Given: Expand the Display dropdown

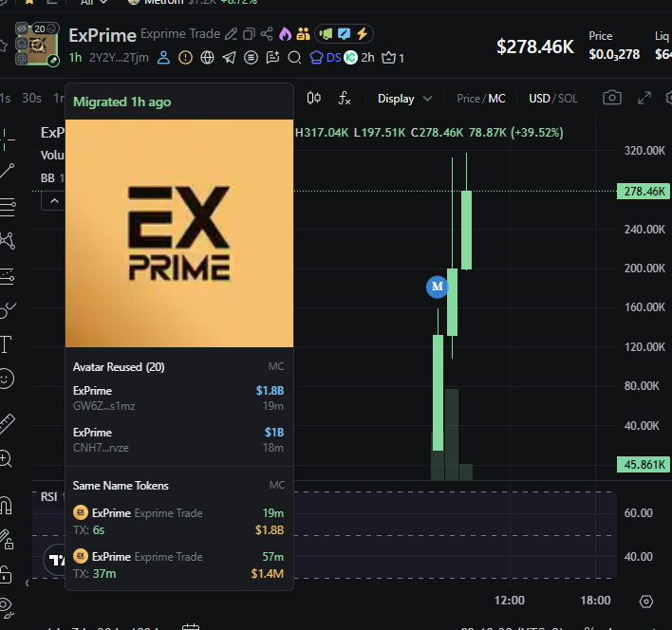Looking at the screenshot, I should click(x=404, y=99).
